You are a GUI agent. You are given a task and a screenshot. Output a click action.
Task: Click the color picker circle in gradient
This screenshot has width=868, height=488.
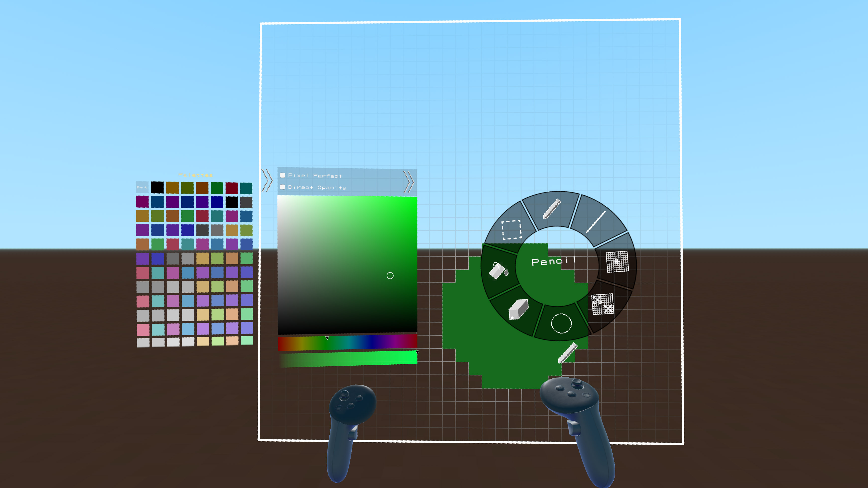(x=390, y=276)
